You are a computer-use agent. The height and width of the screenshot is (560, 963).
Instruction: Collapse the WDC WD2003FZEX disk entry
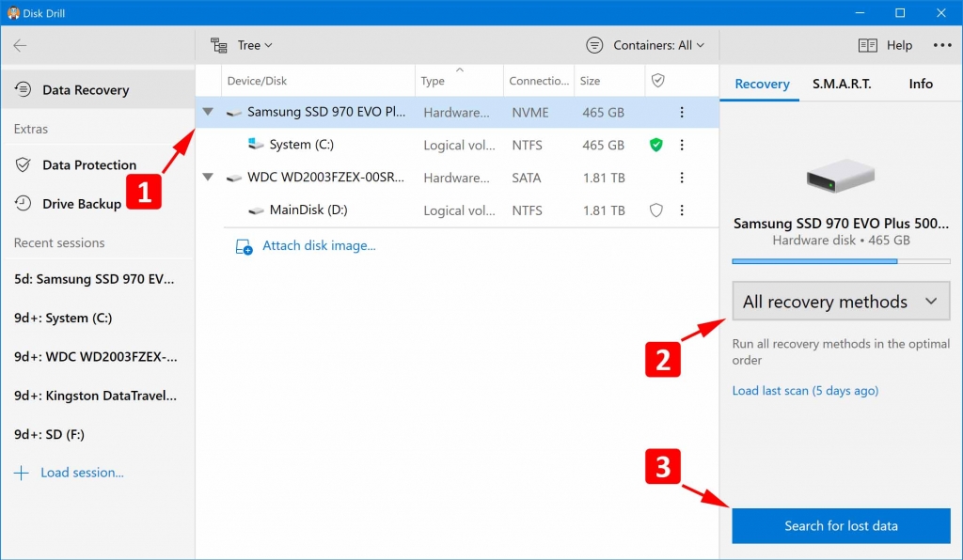tap(208, 177)
